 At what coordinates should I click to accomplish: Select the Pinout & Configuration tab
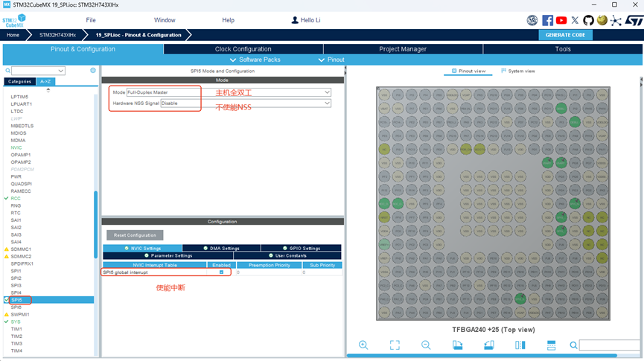pos(83,49)
